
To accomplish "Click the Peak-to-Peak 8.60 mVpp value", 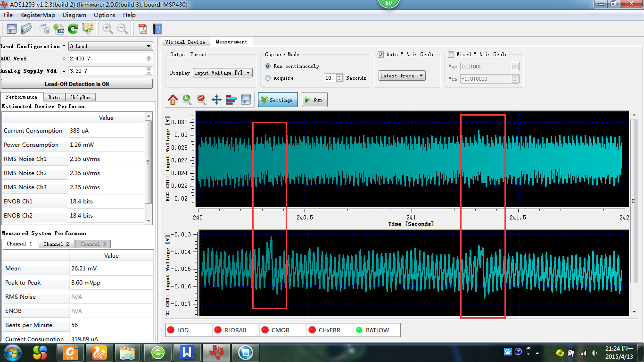I will (85, 283).
